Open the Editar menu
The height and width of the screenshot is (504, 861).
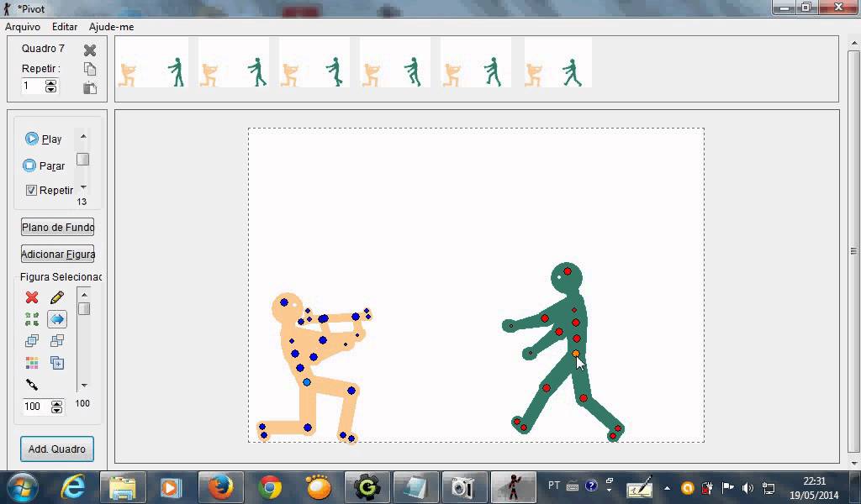tap(64, 26)
